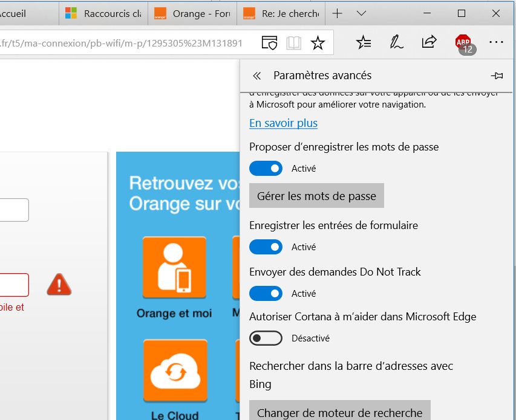This screenshot has width=516, height=420.
Task: Turn off Enregistrer les entrées de formulaire
Action: [x=266, y=247]
